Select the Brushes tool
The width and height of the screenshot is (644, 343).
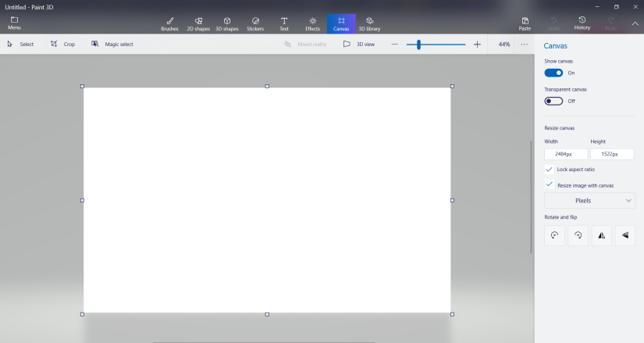pyautogui.click(x=169, y=24)
